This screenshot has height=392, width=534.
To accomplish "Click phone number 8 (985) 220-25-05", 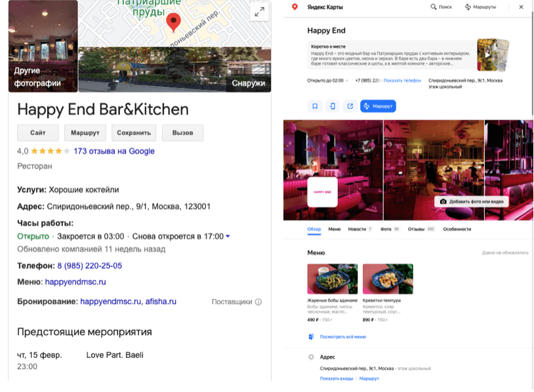I will (x=90, y=265).
